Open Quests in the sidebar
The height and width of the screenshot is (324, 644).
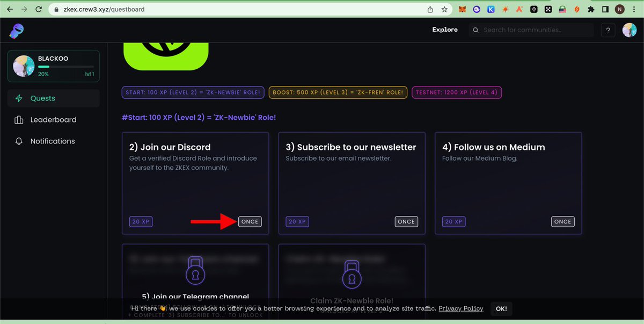53,98
